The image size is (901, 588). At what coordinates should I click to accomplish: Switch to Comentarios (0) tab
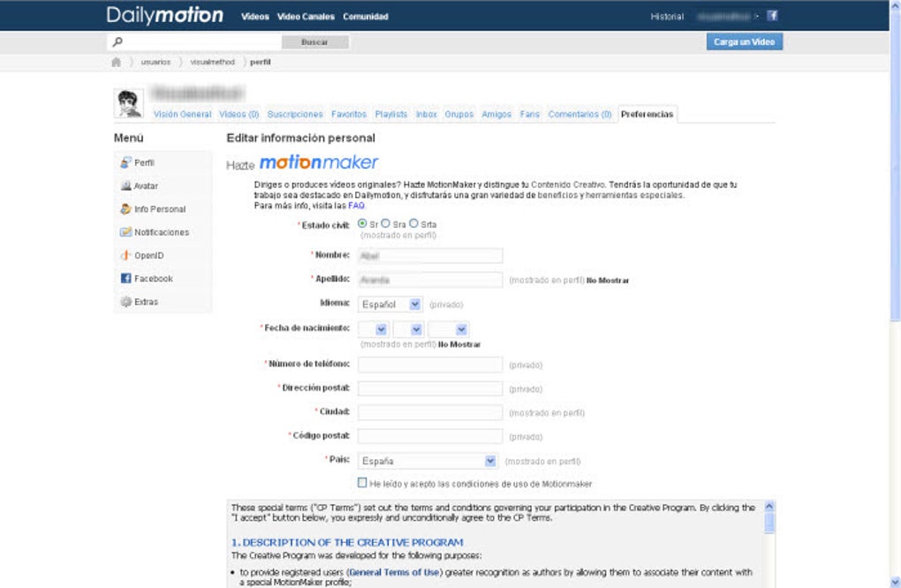(579, 114)
